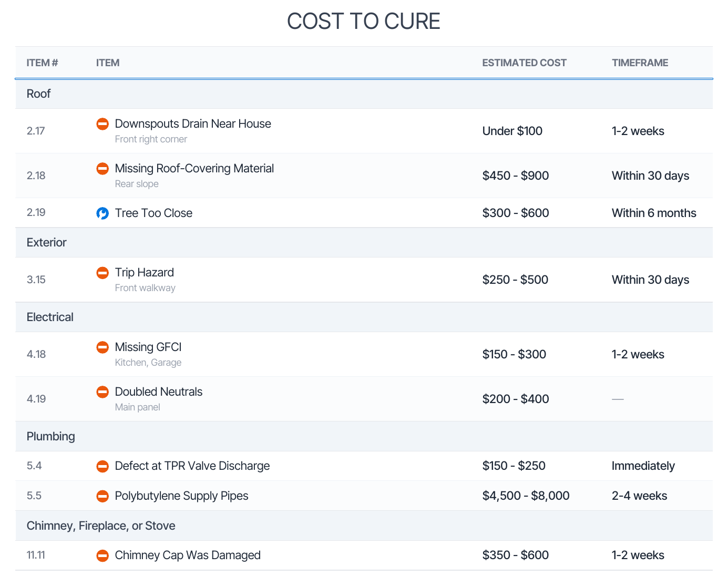Click the COST TO CURE page title
The image size is (728, 587).
tap(364, 22)
